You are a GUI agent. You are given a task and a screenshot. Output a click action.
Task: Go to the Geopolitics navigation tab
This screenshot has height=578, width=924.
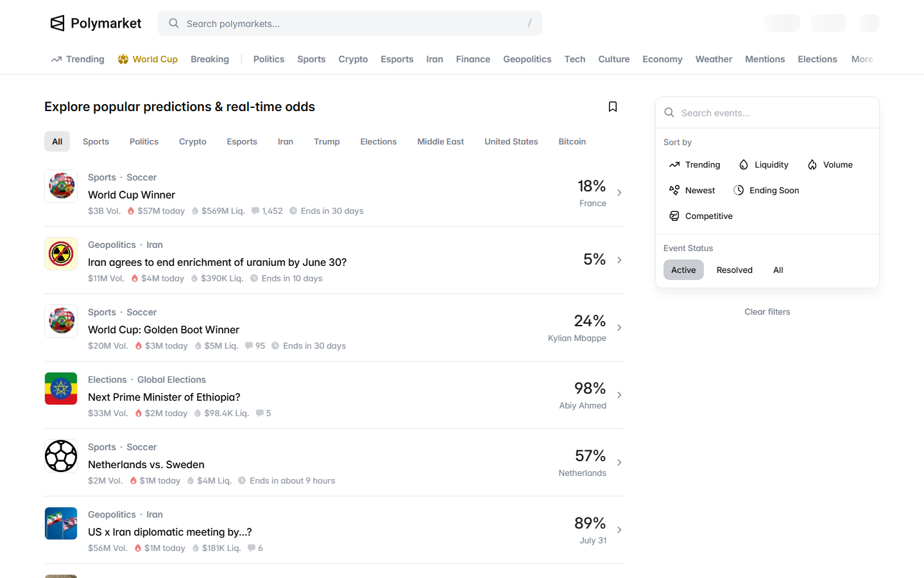pos(527,59)
